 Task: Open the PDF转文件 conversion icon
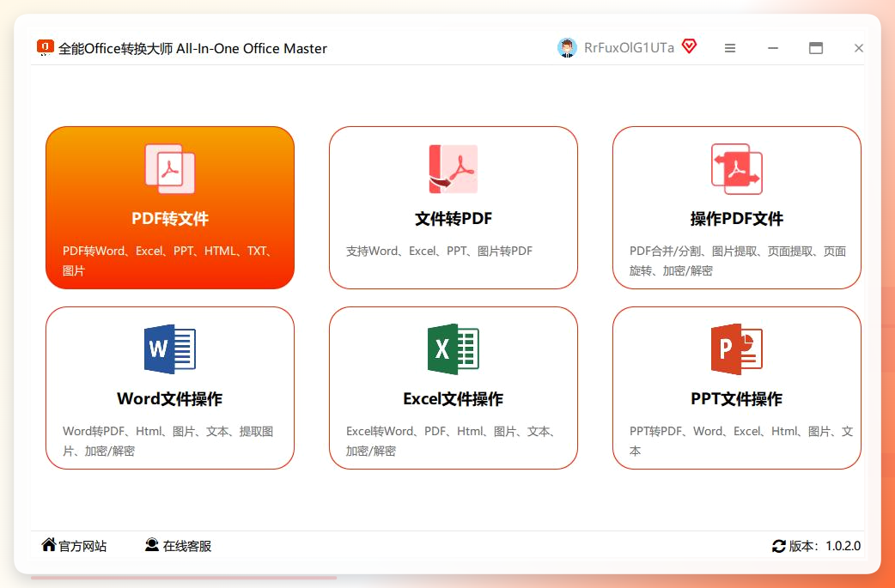point(169,169)
